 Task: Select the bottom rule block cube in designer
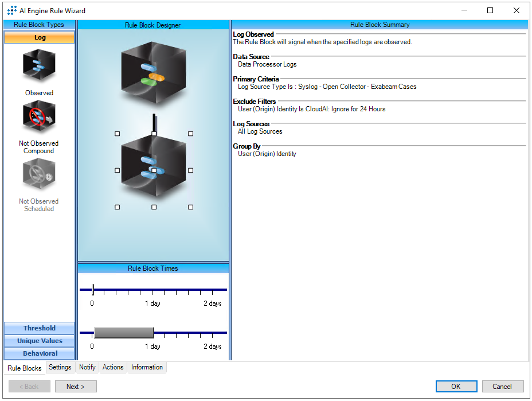[153, 170]
